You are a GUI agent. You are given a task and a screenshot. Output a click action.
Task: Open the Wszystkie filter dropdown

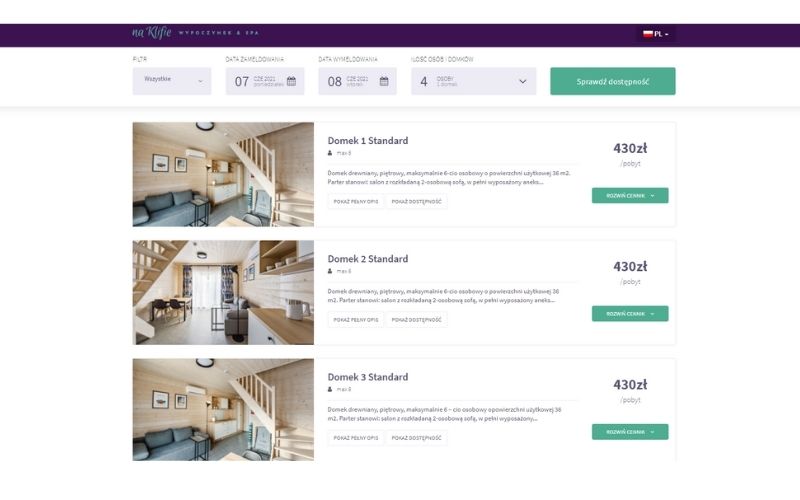(172, 81)
